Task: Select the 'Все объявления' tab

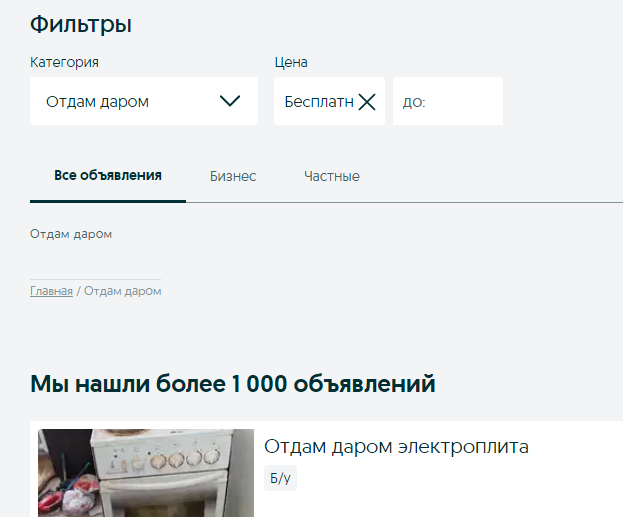Action: click(108, 176)
